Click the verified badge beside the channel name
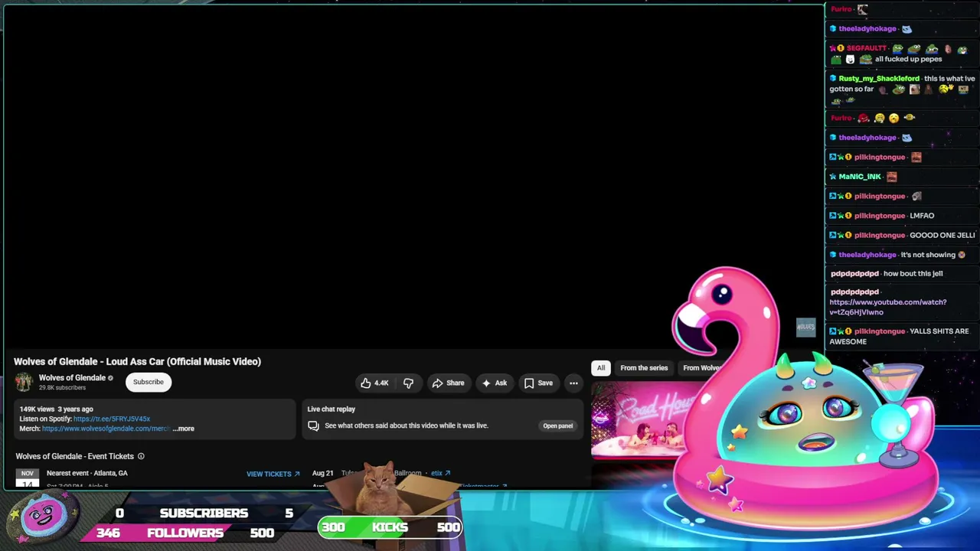 pos(110,378)
